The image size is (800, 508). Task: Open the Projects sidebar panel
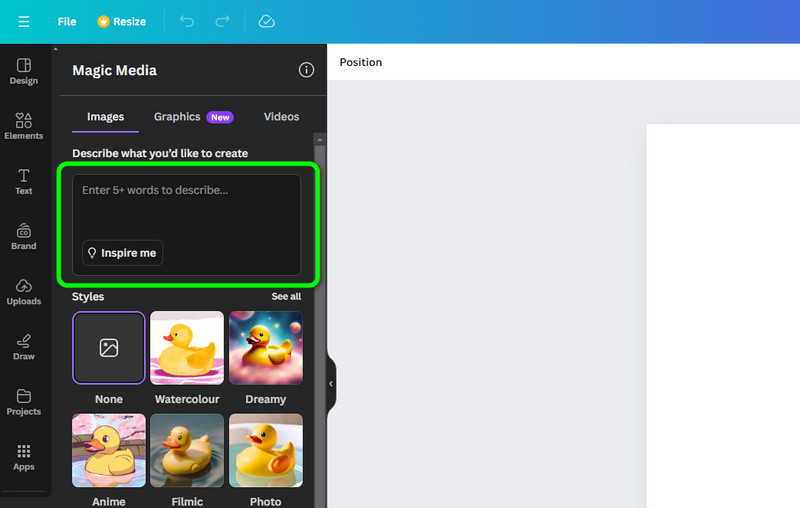coord(23,402)
